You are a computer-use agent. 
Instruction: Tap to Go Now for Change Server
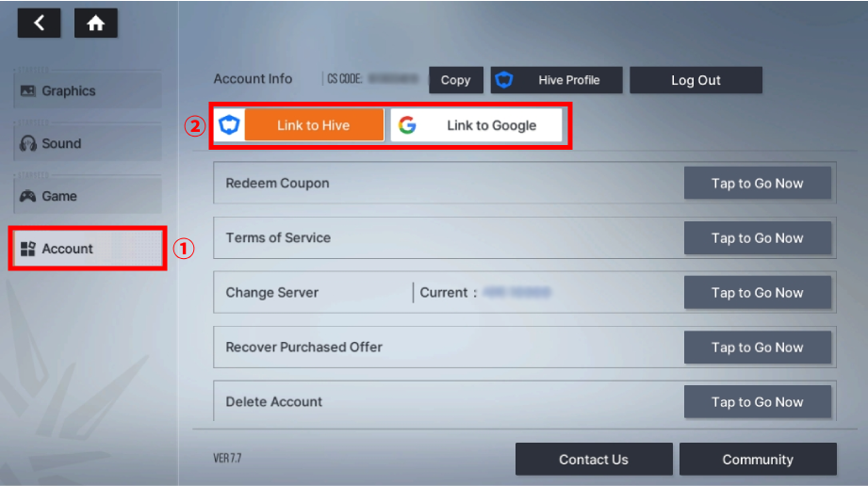pos(757,293)
